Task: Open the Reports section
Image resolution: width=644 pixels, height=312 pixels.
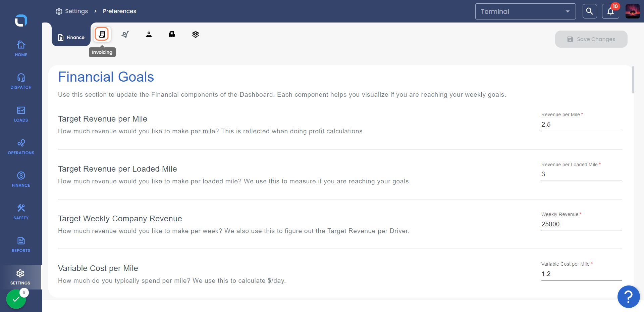Action: [x=21, y=244]
